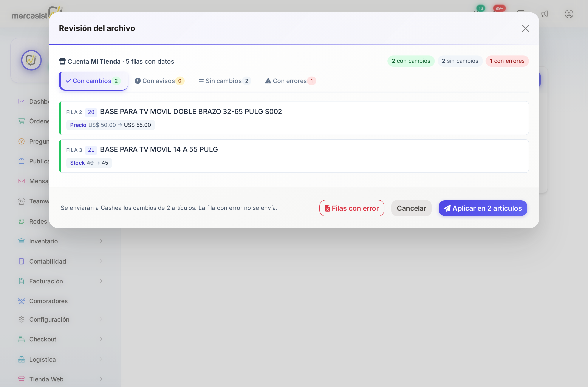The width and height of the screenshot is (588, 387).
Task: Expand the Inventario menu chevron
Action: pos(101,241)
